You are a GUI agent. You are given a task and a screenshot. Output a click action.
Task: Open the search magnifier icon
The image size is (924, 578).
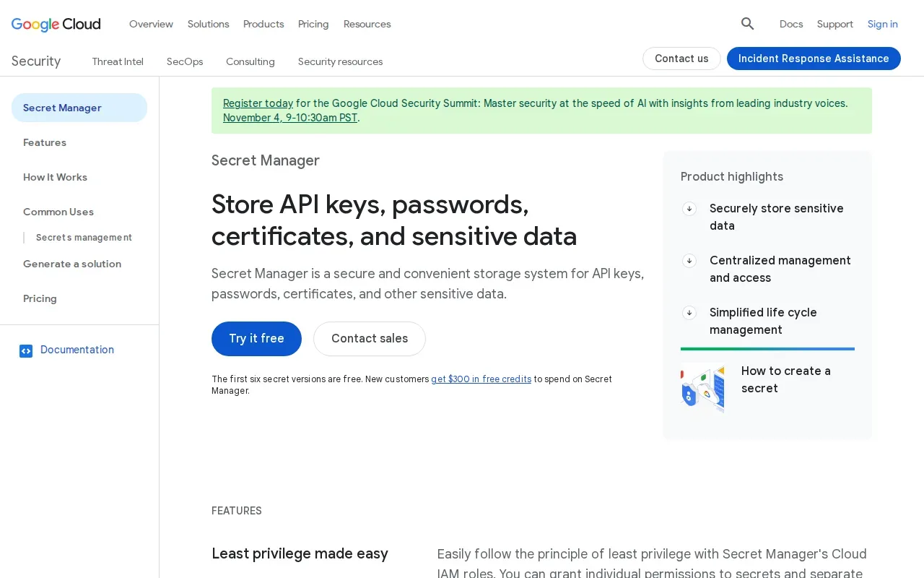point(747,24)
